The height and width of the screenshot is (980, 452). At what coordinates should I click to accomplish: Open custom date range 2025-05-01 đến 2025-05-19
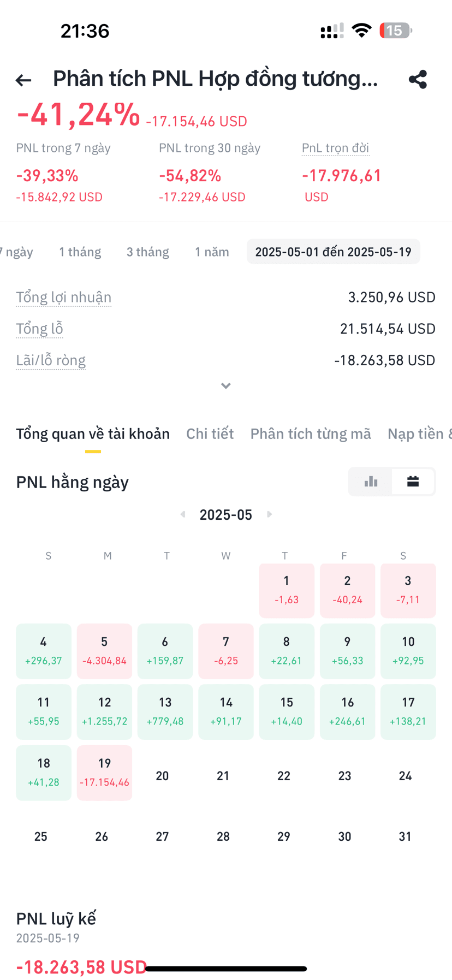coord(334,252)
